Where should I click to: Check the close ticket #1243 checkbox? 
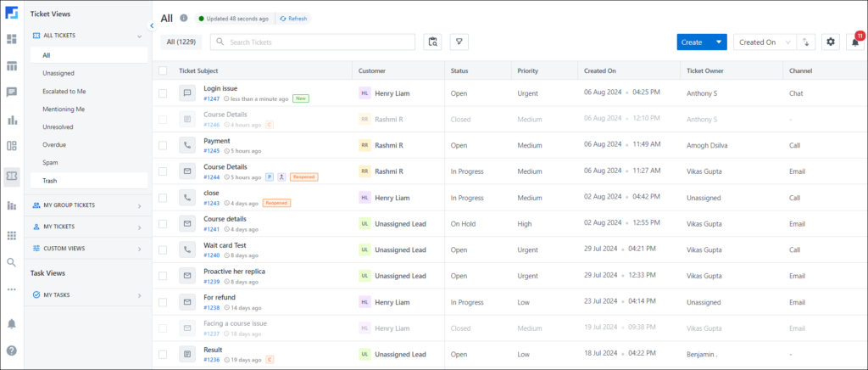click(163, 198)
